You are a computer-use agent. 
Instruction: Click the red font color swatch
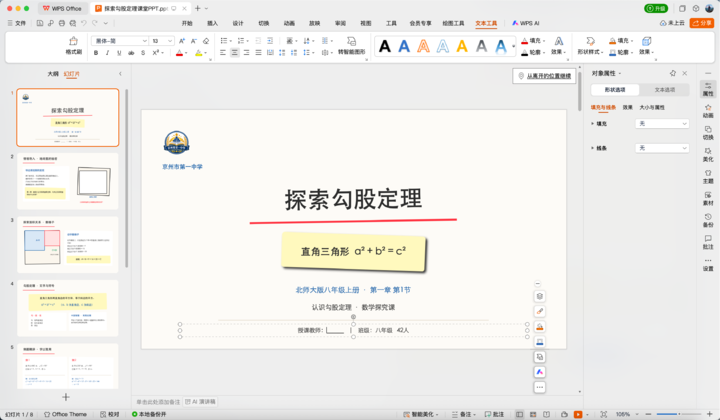click(180, 53)
